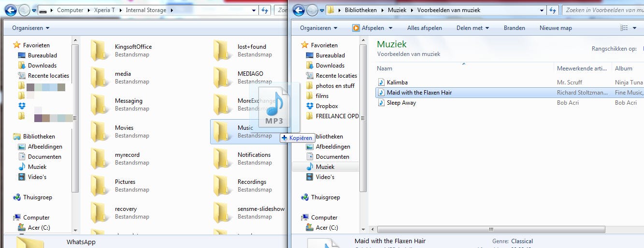
Task: Open Downloads in right navigation pane
Action: click(x=326, y=65)
